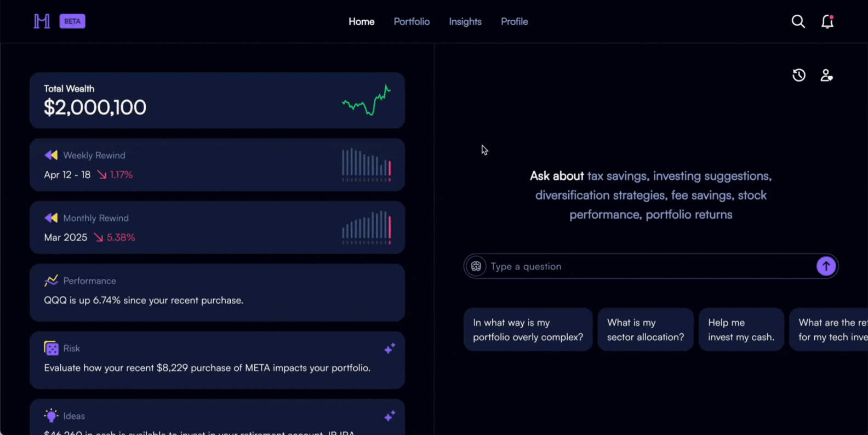Switch to the Portfolio tab
This screenshot has width=868, height=435.
(x=412, y=21)
